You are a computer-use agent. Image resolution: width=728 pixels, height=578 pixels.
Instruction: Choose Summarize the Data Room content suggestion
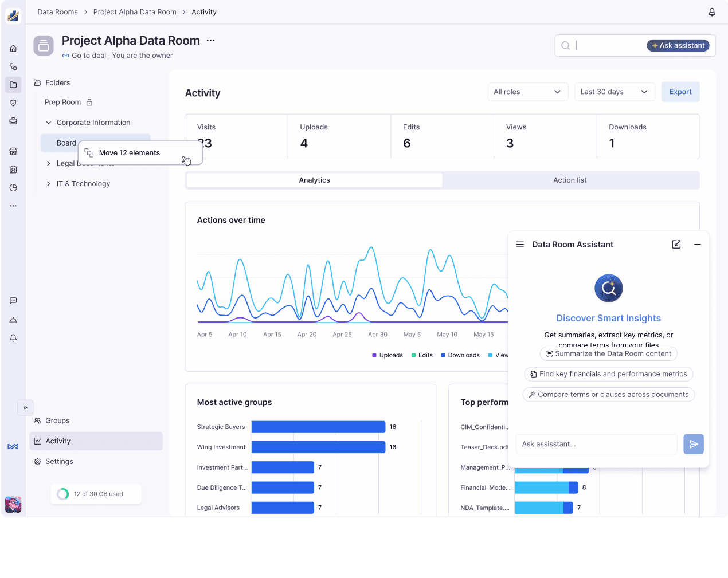click(x=609, y=354)
